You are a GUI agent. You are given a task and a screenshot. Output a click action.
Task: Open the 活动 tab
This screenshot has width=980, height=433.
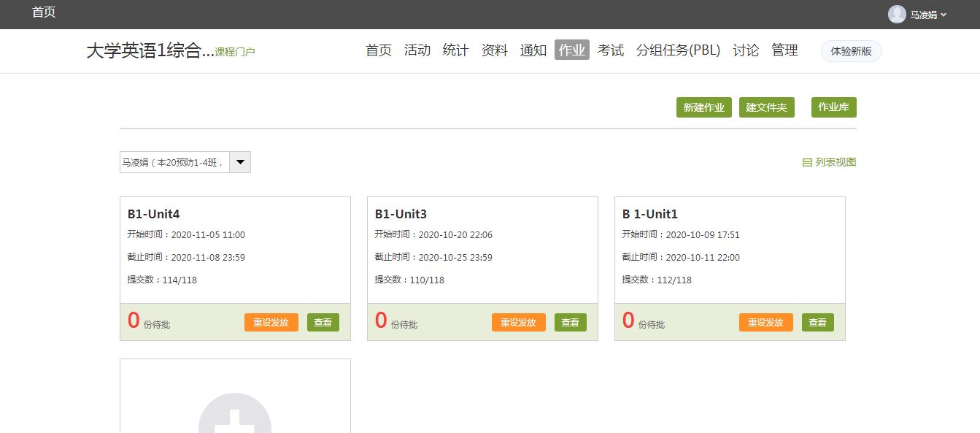[417, 50]
